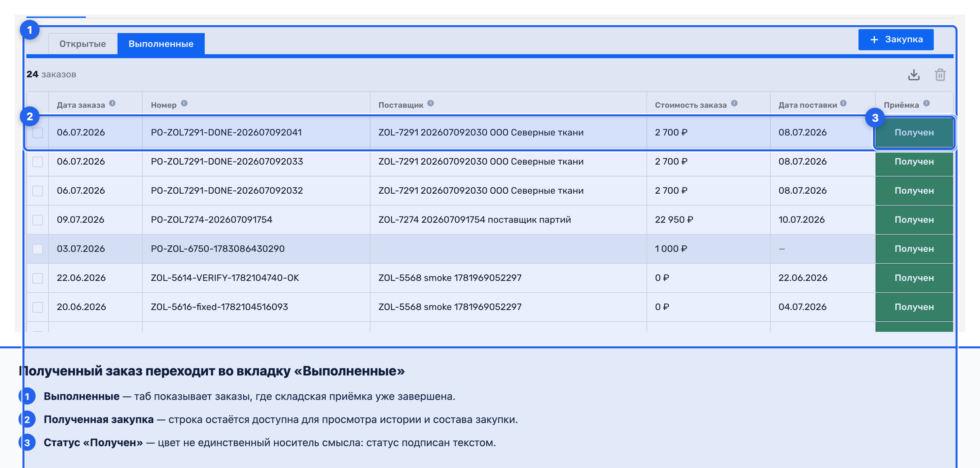The image size is (980, 468).
Task: Open order PO-ZOL-6750-1783086430290
Action: pyautogui.click(x=218, y=249)
